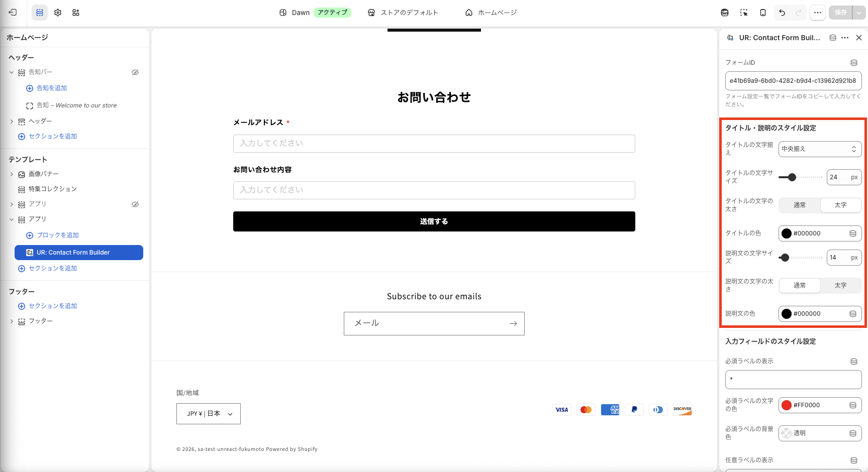Select the UR: Contact Form Builder block
The image size is (868, 472).
point(79,253)
